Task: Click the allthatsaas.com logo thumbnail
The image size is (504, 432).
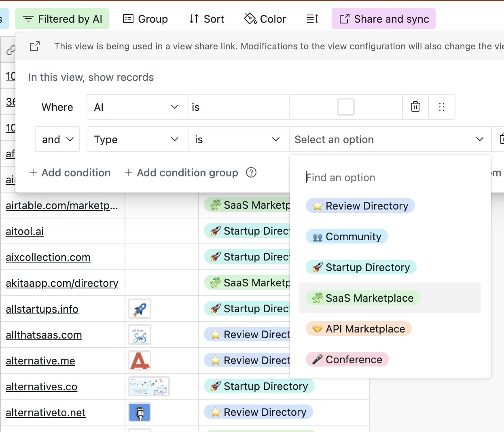Action: (x=140, y=335)
